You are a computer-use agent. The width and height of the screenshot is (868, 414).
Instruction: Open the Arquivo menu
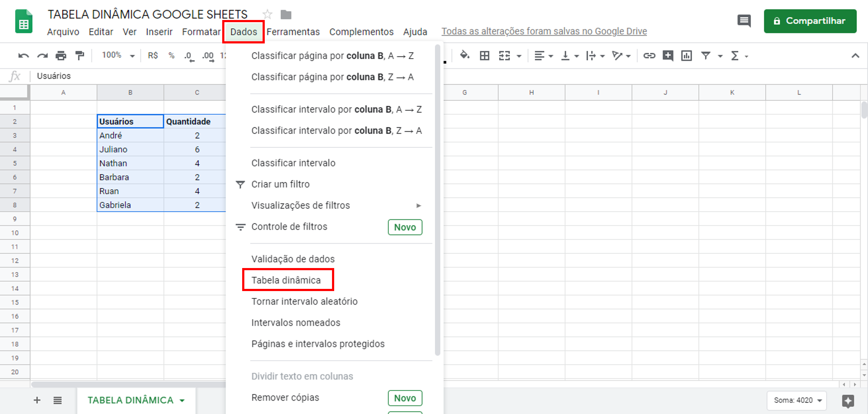pos(63,32)
